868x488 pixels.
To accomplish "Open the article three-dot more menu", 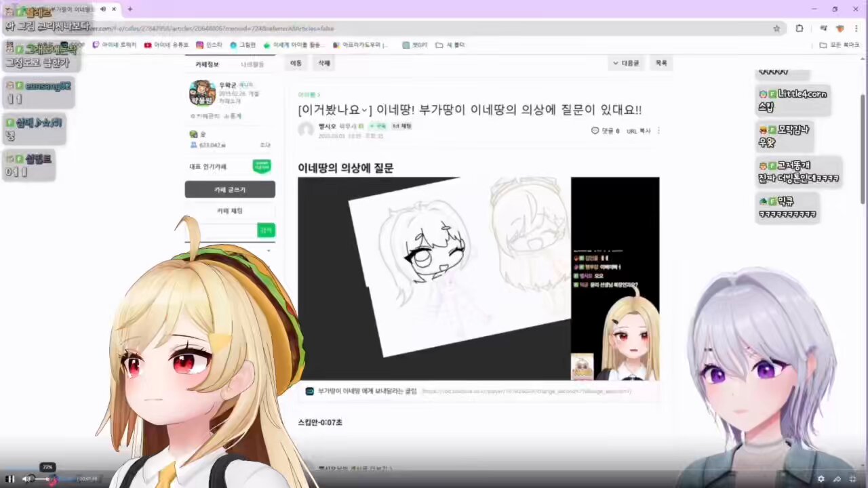I will click(x=658, y=131).
